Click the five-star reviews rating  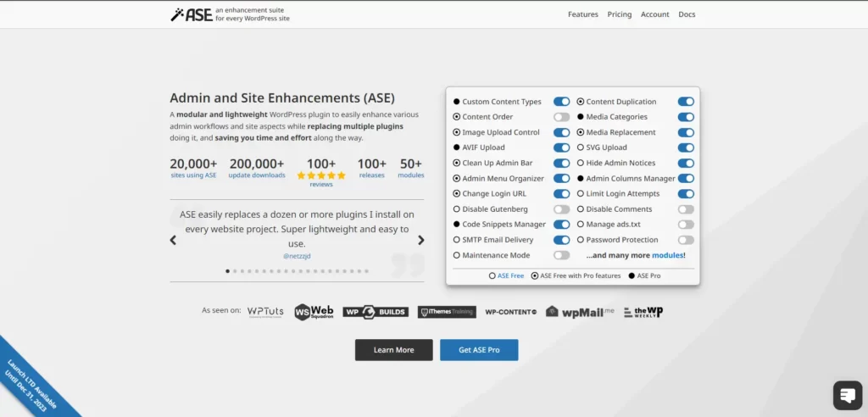(x=321, y=175)
